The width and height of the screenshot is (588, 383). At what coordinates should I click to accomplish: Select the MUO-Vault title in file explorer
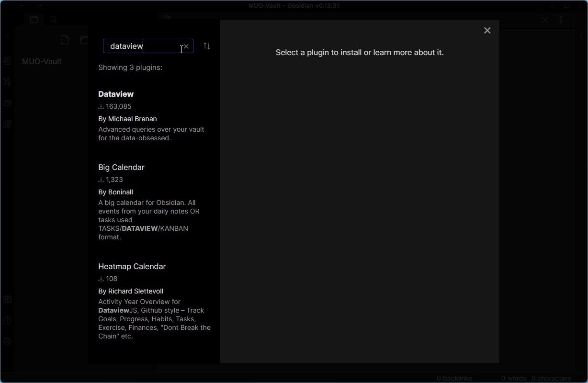(x=42, y=61)
